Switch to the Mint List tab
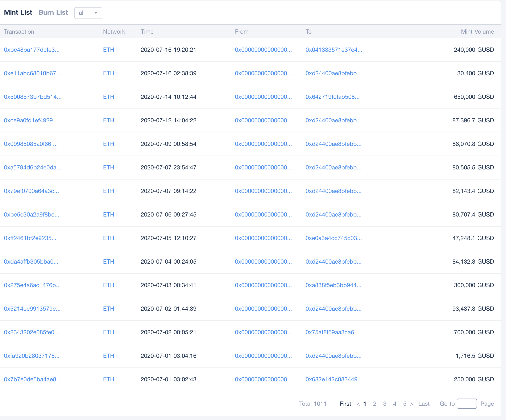 pos(18,13)
